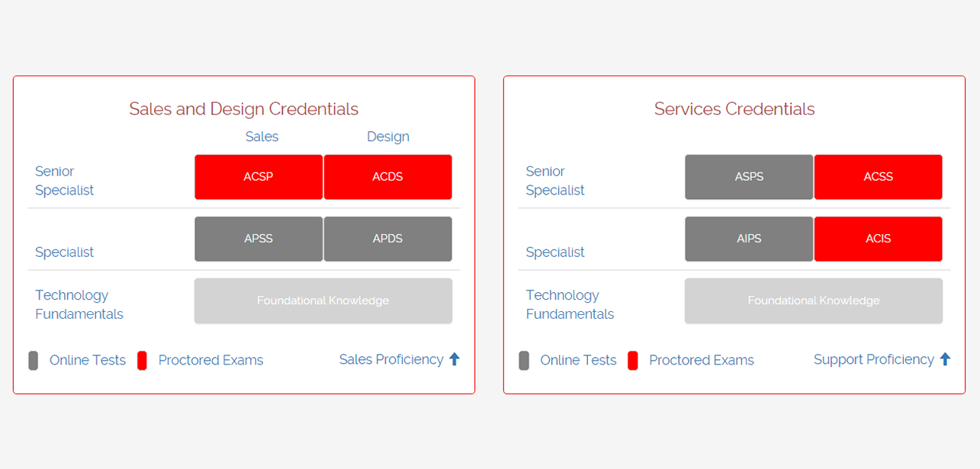
Task: Click Proctored Exams text in Sales and Design panel
Action: pyautogui.click(x=210, y=360)
